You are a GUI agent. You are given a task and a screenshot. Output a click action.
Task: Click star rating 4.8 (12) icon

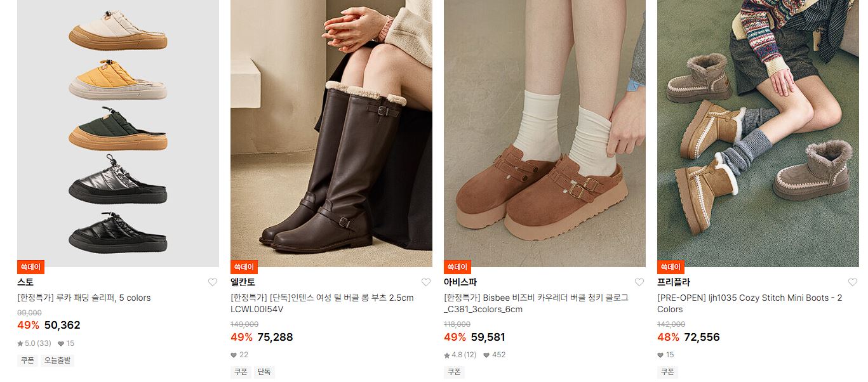point(447,355)
